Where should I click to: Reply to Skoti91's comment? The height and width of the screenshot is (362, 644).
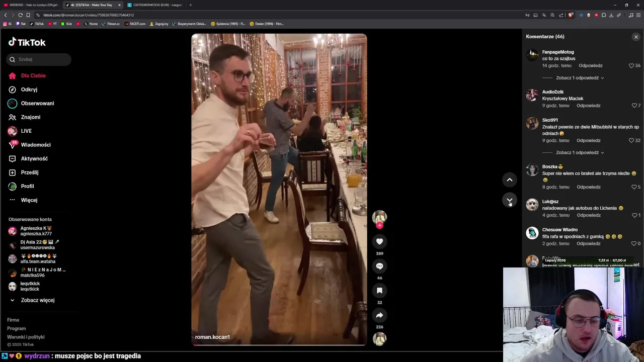tap(589, 140)
